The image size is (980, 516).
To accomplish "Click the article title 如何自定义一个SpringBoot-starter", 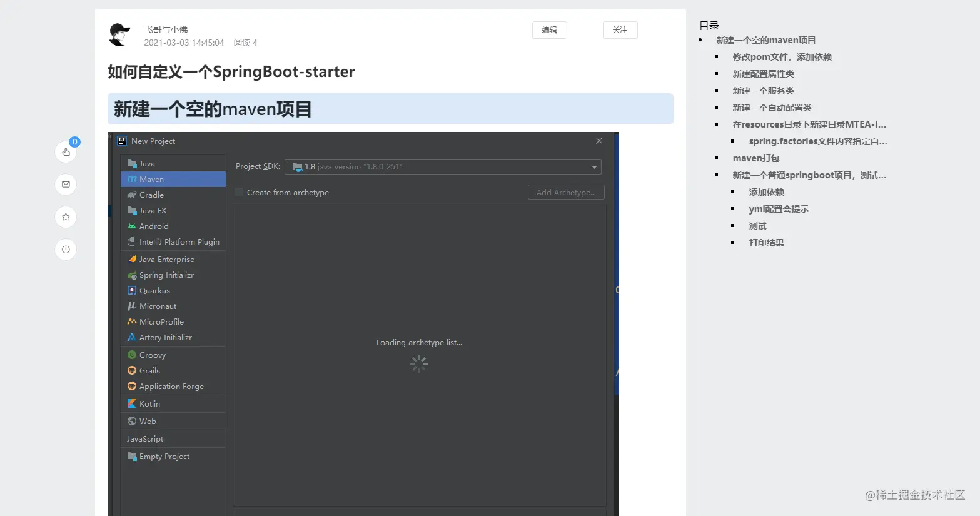I will tap(231, 72).
